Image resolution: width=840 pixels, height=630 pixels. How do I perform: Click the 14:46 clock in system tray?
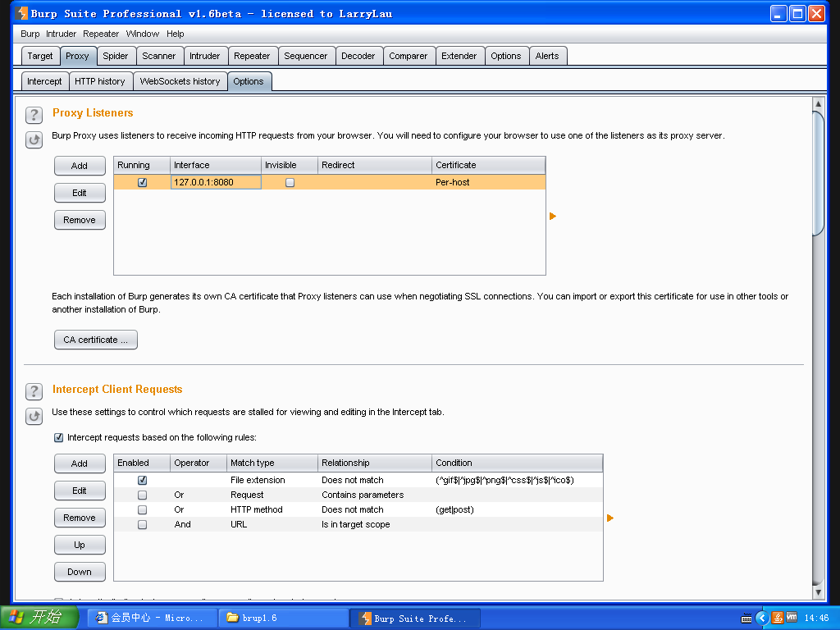816,619
